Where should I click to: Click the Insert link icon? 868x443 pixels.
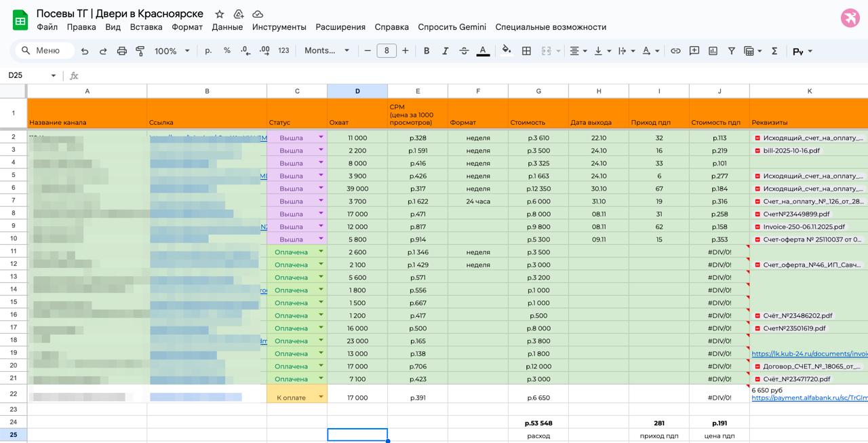pos(675,51)
